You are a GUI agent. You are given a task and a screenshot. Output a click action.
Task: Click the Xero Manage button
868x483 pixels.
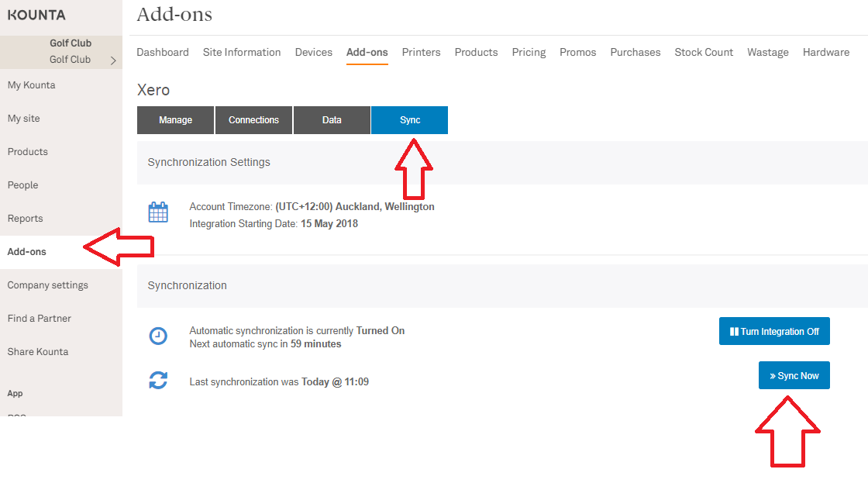point(175,120)
